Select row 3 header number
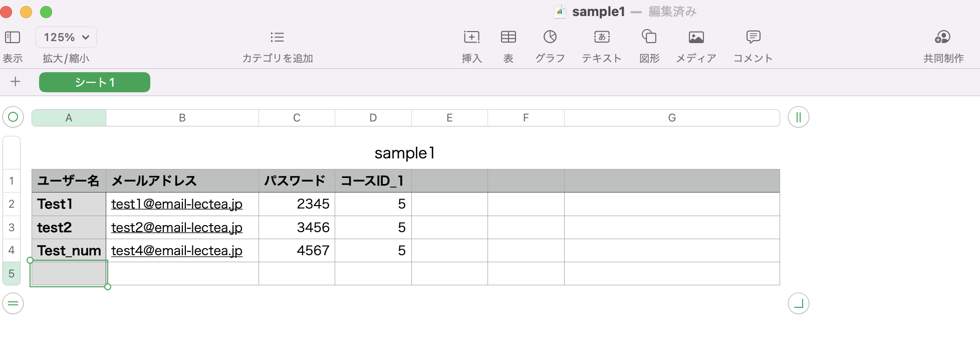This screenshot has width=980, height=364. 12,228
